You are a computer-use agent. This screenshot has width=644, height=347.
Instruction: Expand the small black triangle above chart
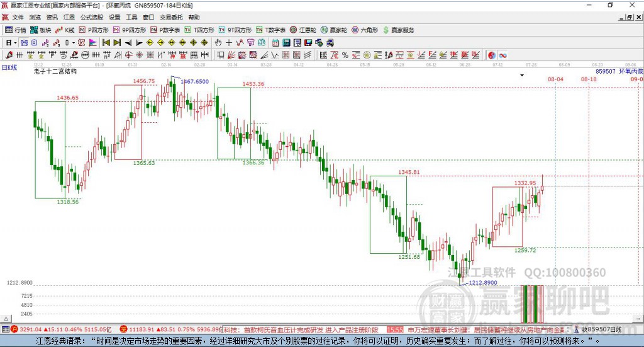pos(522,75)
